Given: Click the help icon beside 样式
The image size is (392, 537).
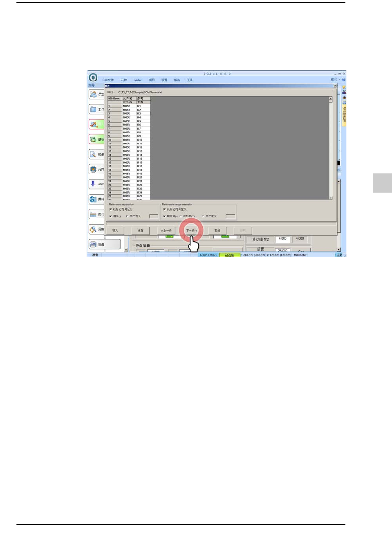Looking at the screenshot, I should pos(344,80).
